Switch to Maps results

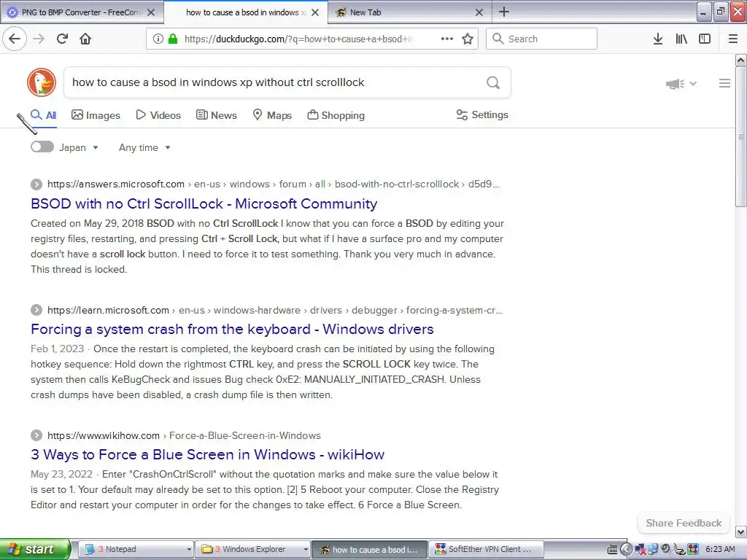point(272,115)
